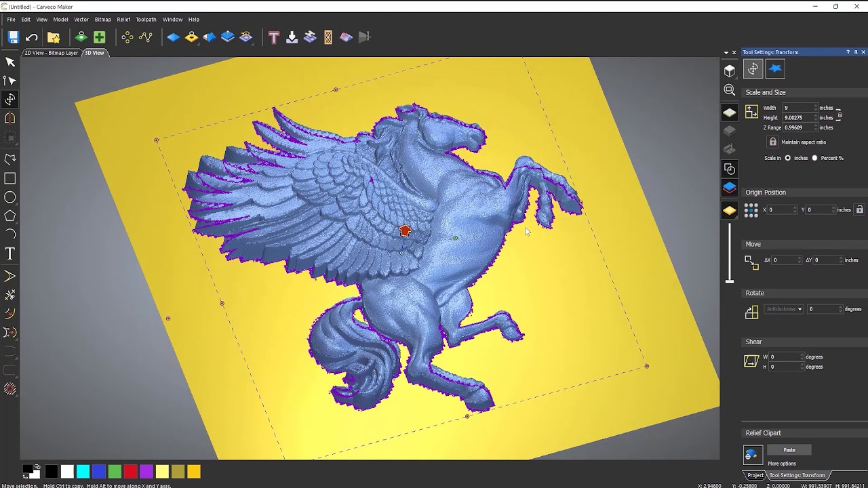Click the zigzag polyline nodes icon

[x=146, y=37]
